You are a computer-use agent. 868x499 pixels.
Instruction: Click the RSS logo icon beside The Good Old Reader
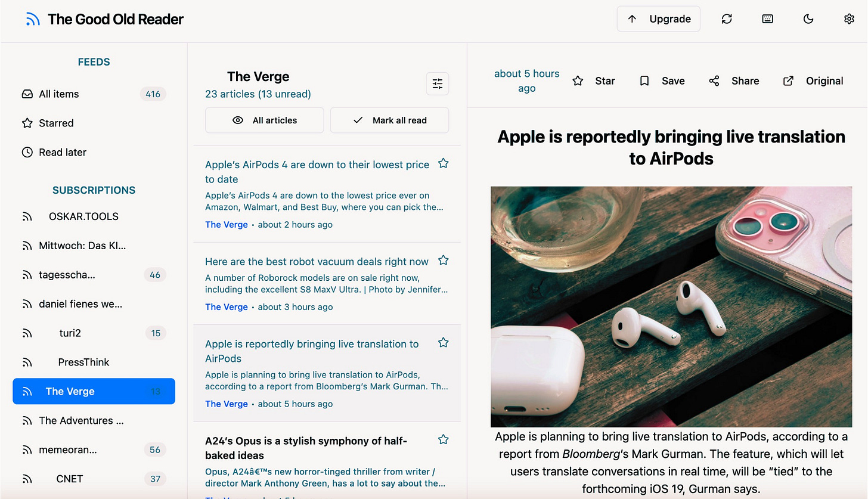pos(33,20)
